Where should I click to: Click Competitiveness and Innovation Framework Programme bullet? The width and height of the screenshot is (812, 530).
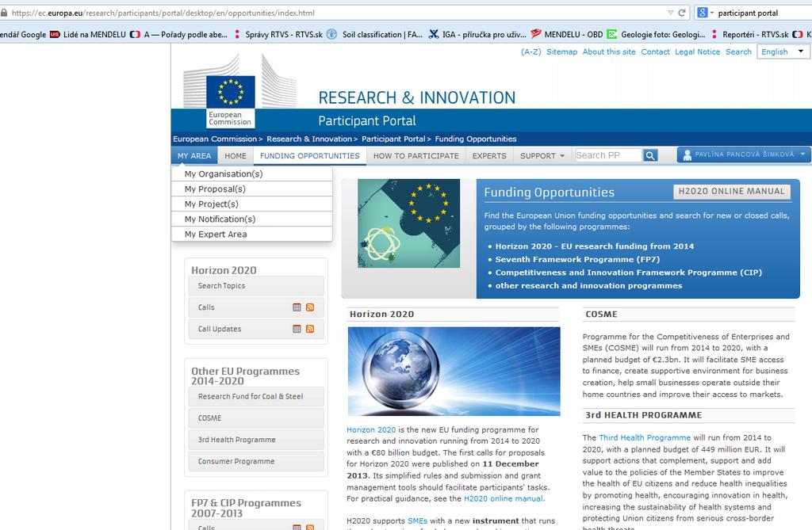tap(629, 273)
